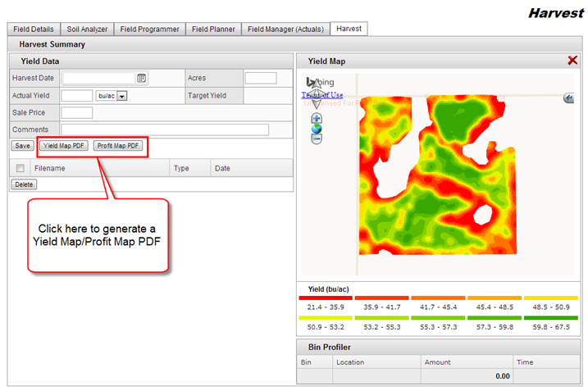Click the 57.3 - 59.8 legend label
This screenshot has width=588, height=391.
[x=495, y=327]
